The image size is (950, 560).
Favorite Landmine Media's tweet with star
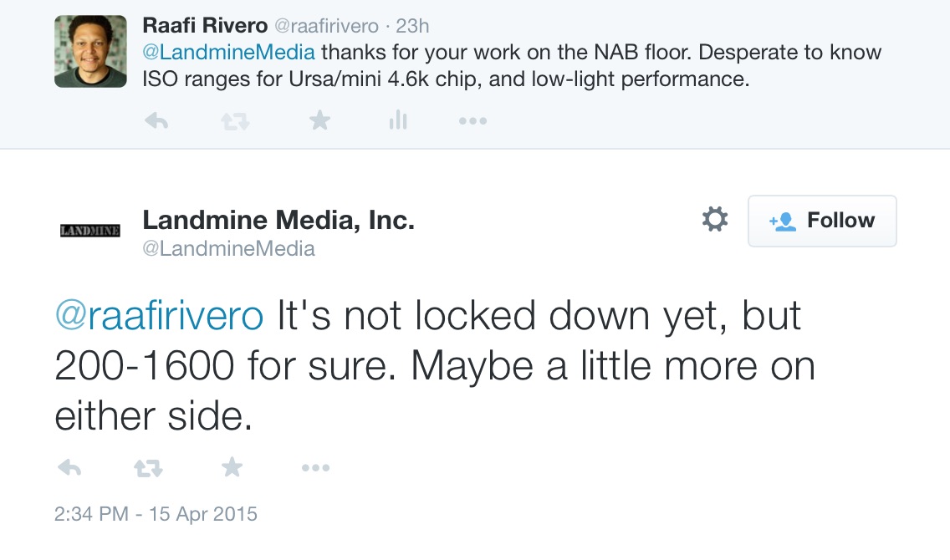coord(232,466)
